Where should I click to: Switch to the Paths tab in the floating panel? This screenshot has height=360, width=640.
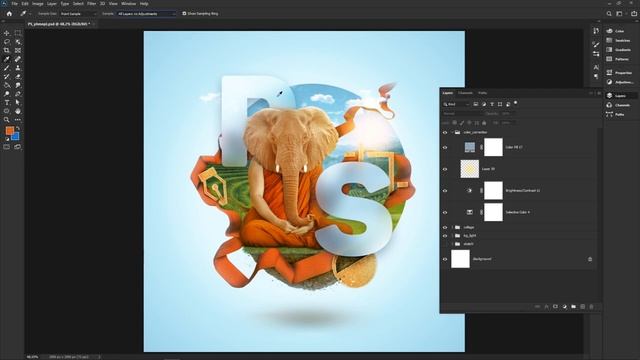click(x=482, y=93)
